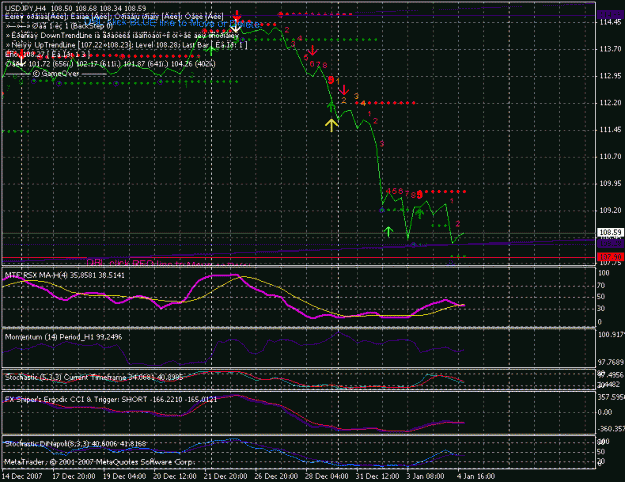The image size is (625, 482).
Task: Click the 114.45 price scale value
Action: pos(610,22)
